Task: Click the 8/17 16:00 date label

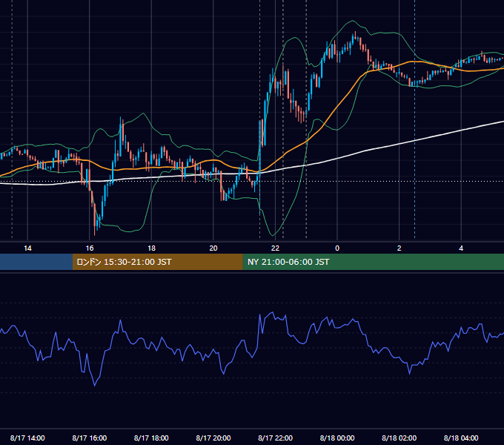Action: 90,438
